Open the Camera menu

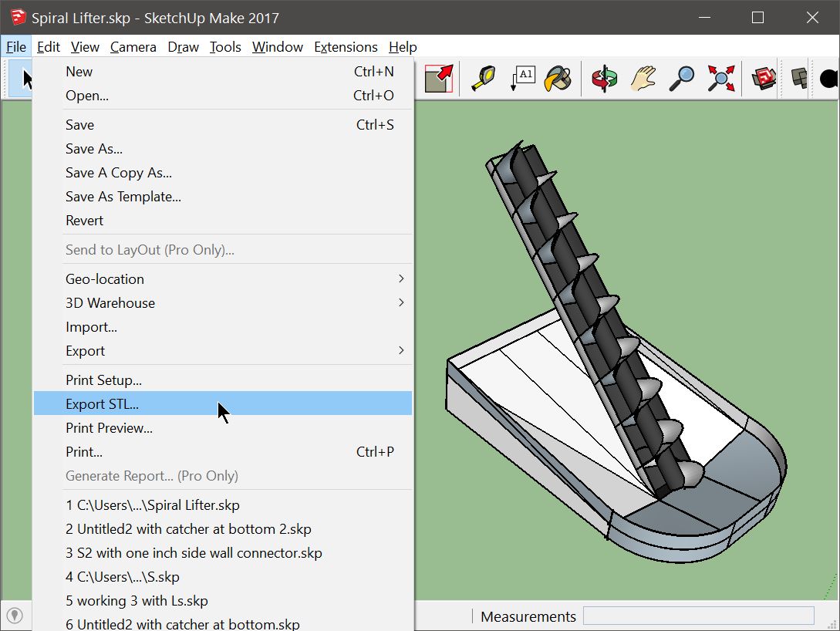click(133, 47)
